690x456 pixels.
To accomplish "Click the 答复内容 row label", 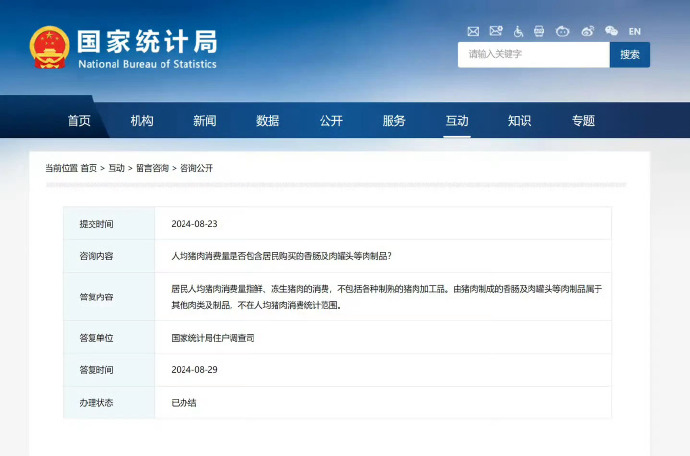I will coord(96,297).
